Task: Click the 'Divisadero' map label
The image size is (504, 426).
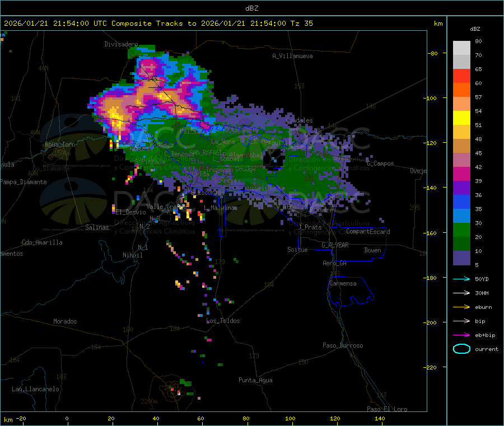Action: 121,44
